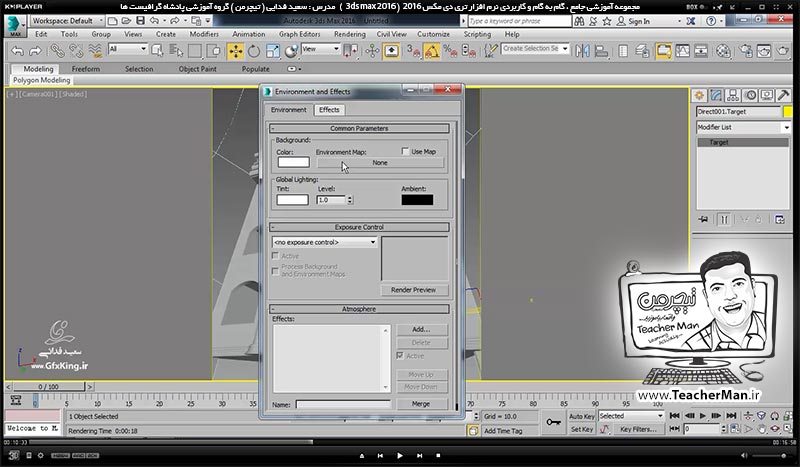Toggle Angle Snap in the main toolbar

tap(432, 51)
